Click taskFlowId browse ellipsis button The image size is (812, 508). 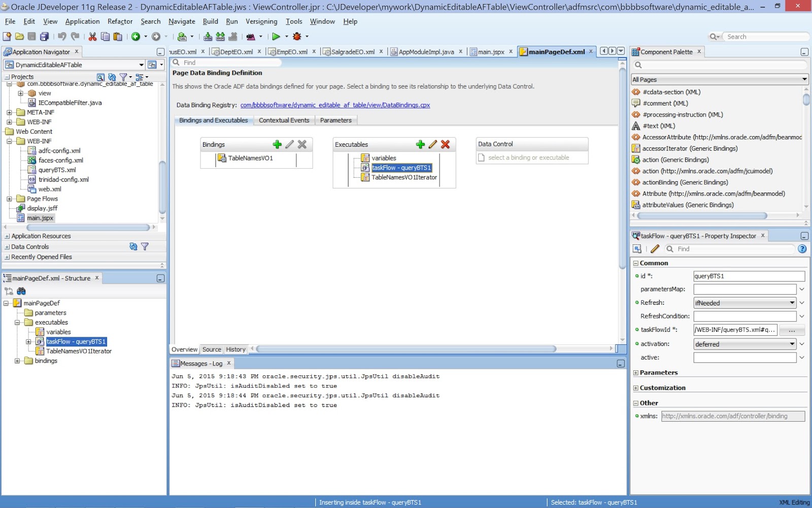[x=792, y=330]
